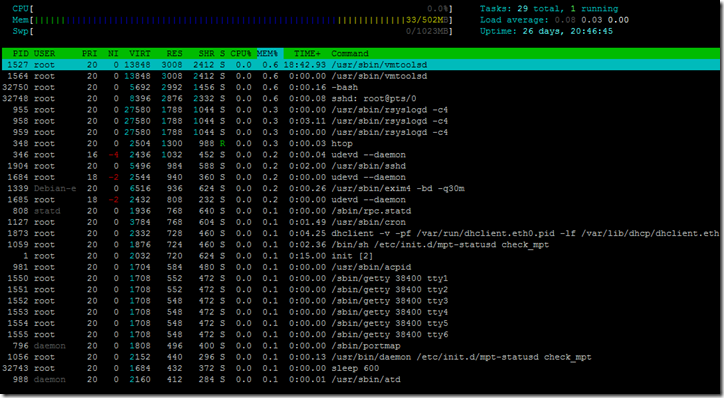The image size is (724, 398).
Task: Select udevd --daemon row PID 346
Action: 361,155
